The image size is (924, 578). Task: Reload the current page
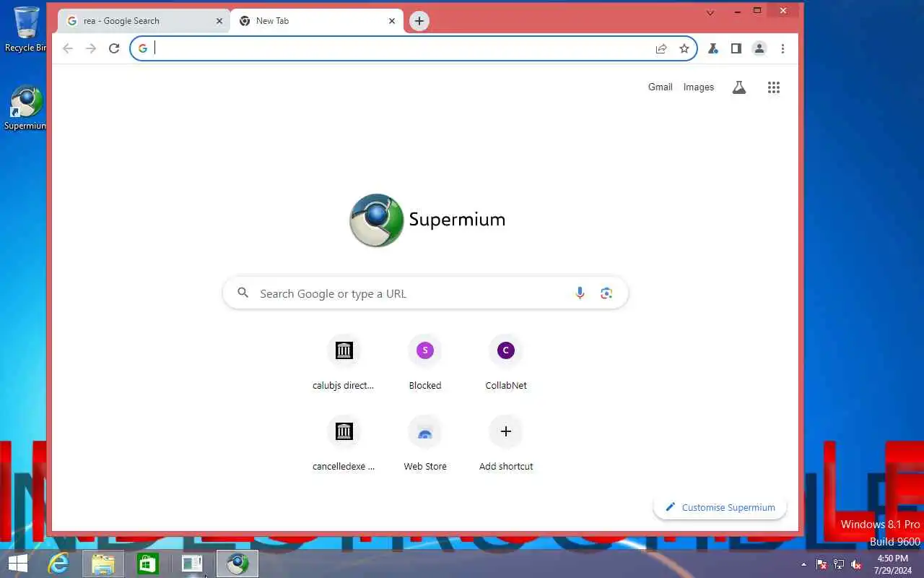114,48
